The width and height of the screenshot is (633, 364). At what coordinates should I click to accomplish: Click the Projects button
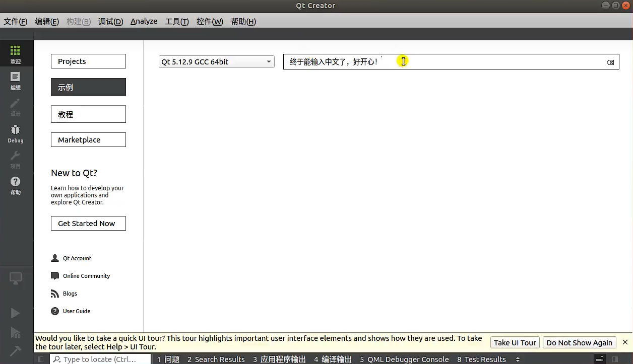click(x=88, y=61)
